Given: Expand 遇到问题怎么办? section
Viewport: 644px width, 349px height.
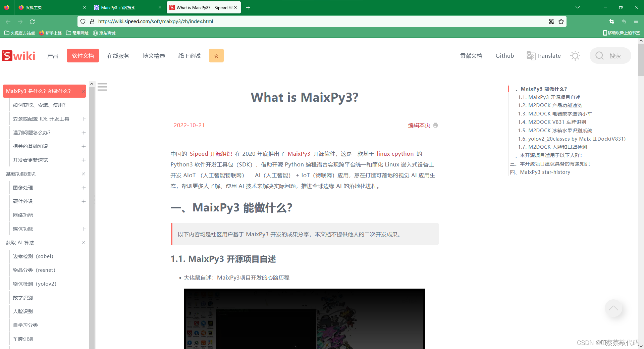Looking at the screenshot, I should point(84,133).
